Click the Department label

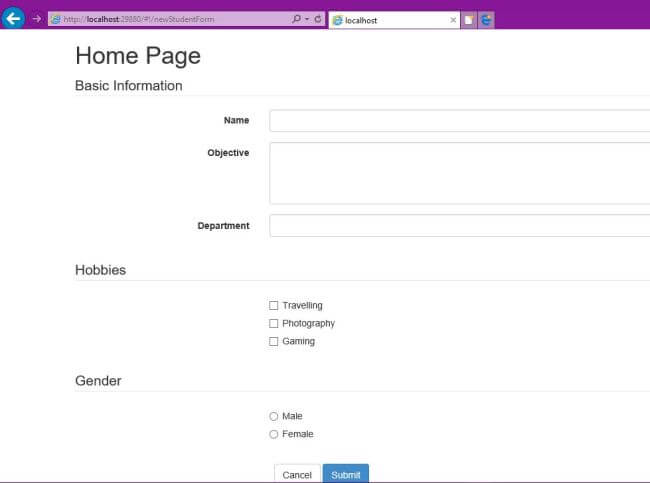coord(223,226)
